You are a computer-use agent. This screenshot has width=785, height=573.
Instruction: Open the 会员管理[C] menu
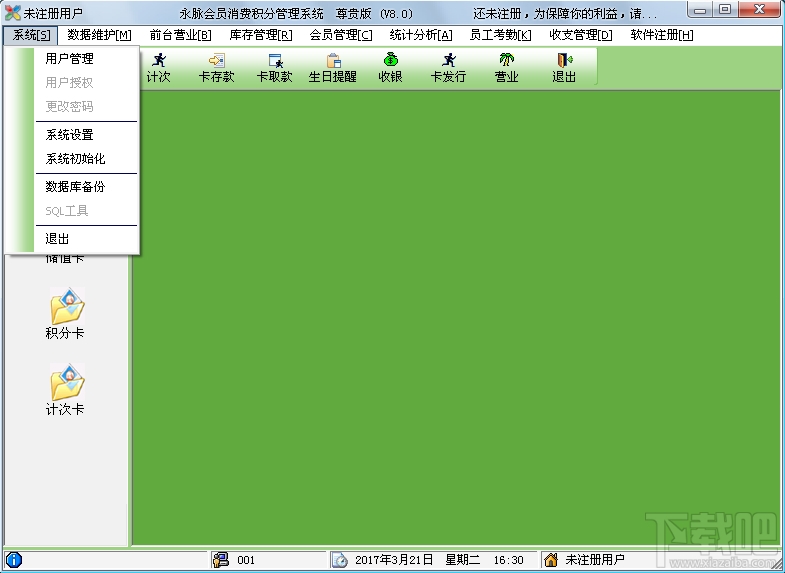tap(341, 35)
